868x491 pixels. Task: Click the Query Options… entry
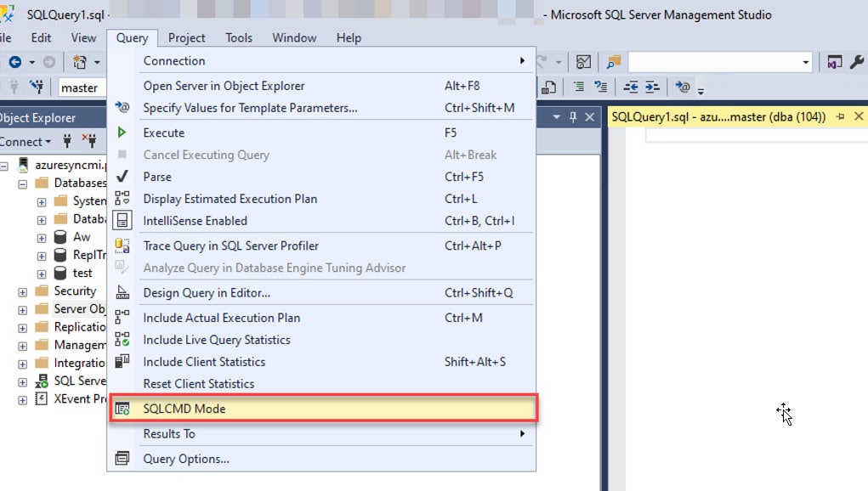[321, 459]
